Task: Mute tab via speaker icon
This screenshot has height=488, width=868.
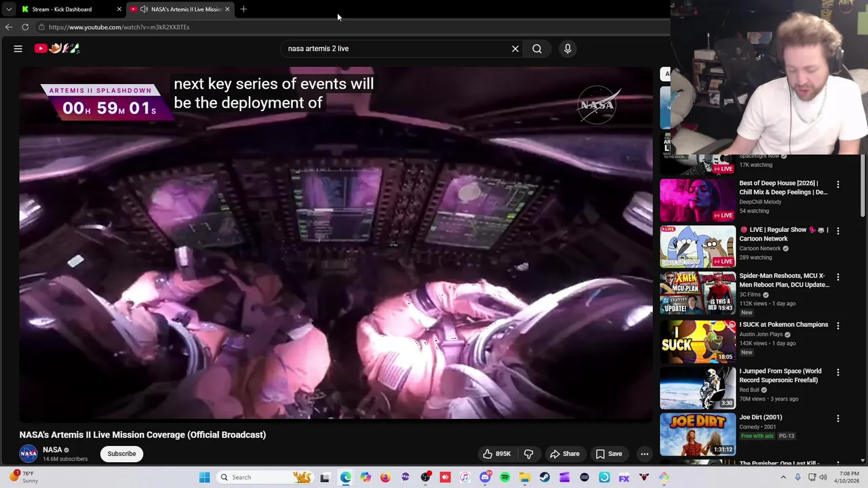Action: pos(144,9)
